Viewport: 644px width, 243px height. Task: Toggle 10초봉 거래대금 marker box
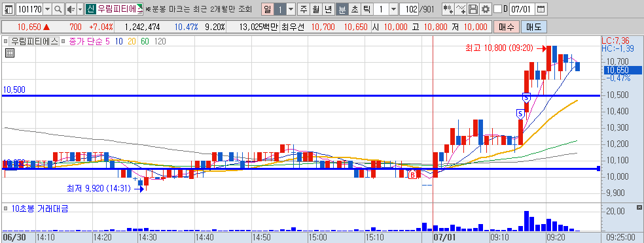coord(5,208)
